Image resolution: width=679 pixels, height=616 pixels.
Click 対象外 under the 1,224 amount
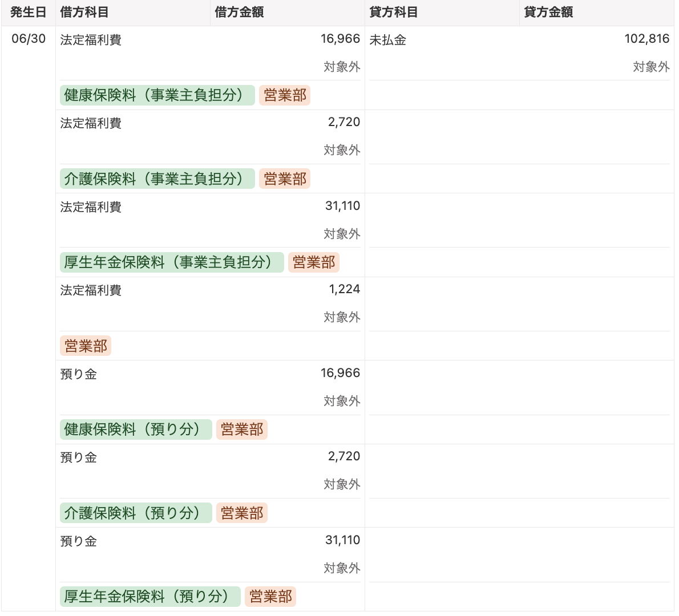[x=342, y=317]
